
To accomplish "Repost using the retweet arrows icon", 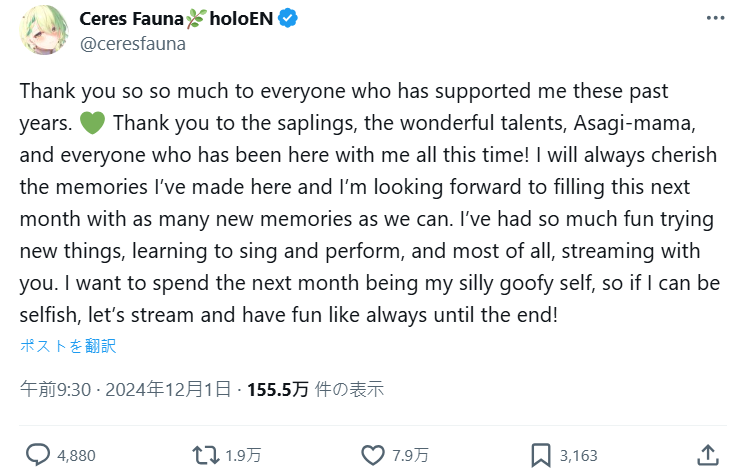I will 205,455.
